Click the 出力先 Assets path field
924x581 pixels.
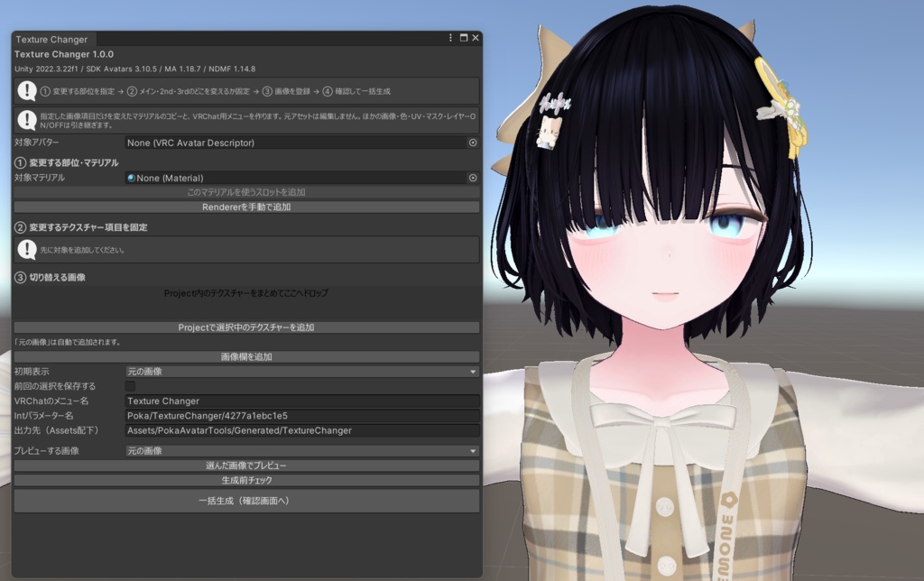pyautogui.click(x=302, y=430)
